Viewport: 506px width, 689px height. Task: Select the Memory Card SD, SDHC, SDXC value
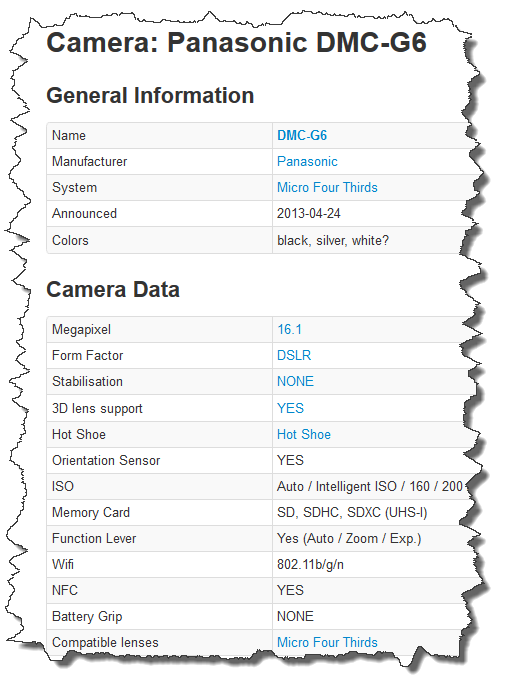click(352, 512)
